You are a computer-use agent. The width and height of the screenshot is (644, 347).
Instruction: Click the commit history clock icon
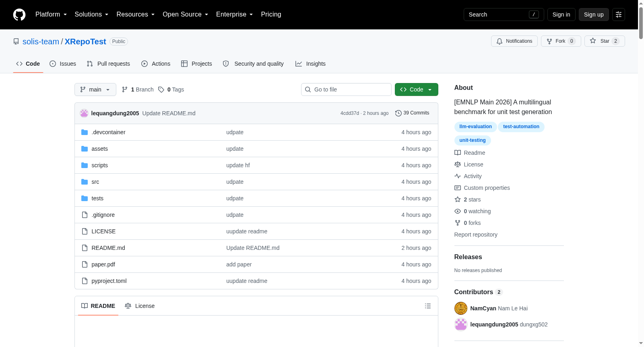[398, 113]
